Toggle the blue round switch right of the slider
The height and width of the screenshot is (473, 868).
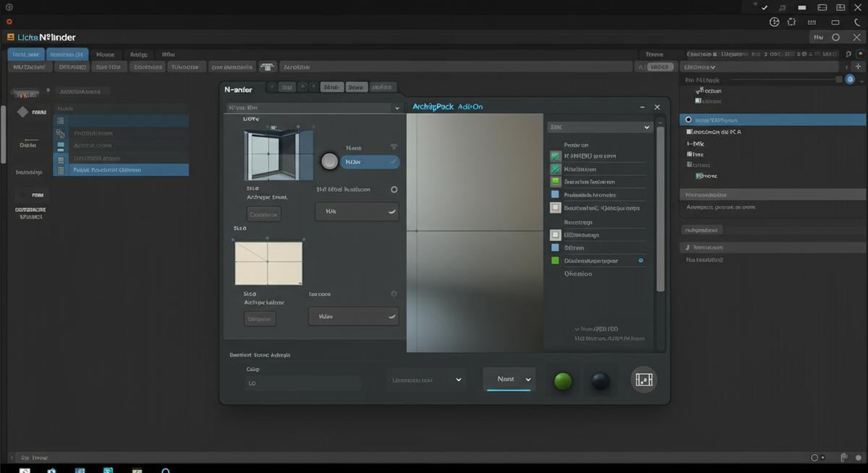pos(850,79)
